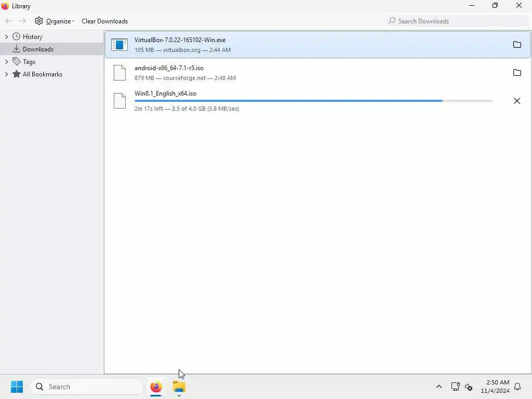This screenshot has width=532, height=399.
Task: Expand the All Bookmarks node
Action: (x=6, y=74)
